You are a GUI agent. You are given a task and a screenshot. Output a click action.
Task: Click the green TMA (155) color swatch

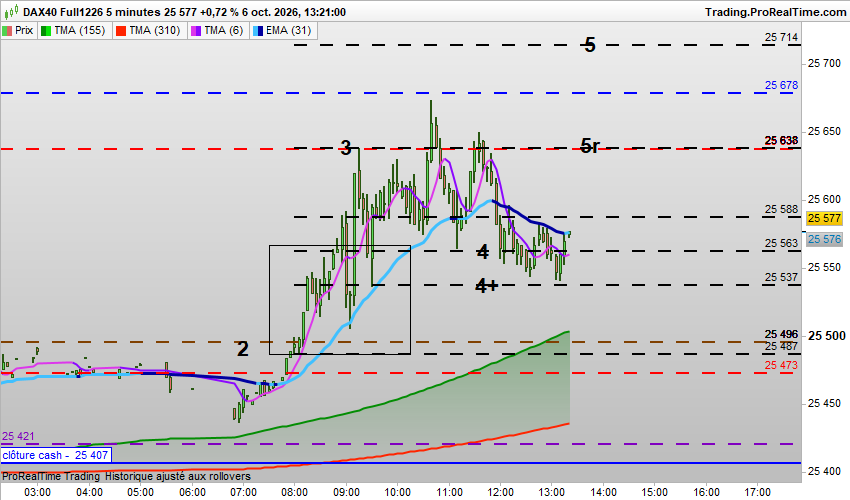click(x=46, y=31)
